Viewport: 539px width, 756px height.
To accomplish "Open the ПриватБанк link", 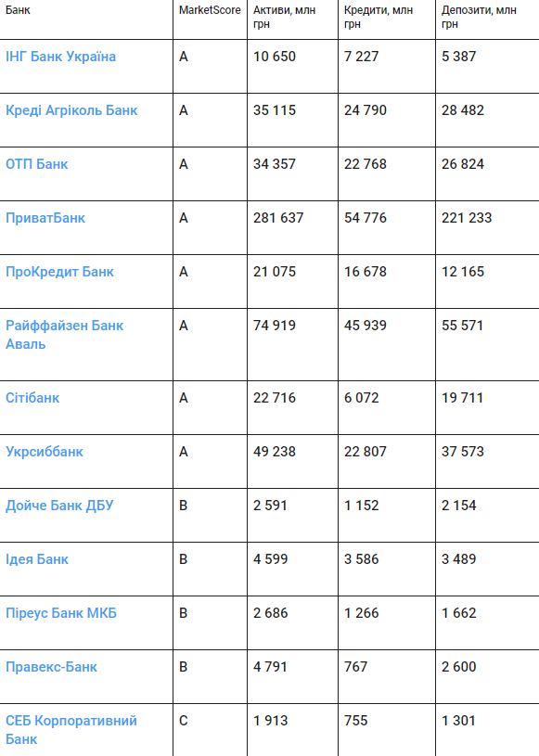I will (x=45, y=218).
